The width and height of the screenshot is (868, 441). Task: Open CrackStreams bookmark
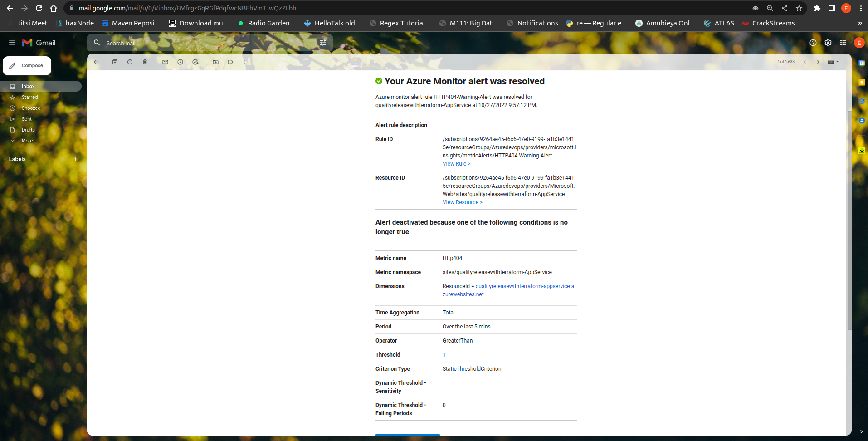pos(771,23)
